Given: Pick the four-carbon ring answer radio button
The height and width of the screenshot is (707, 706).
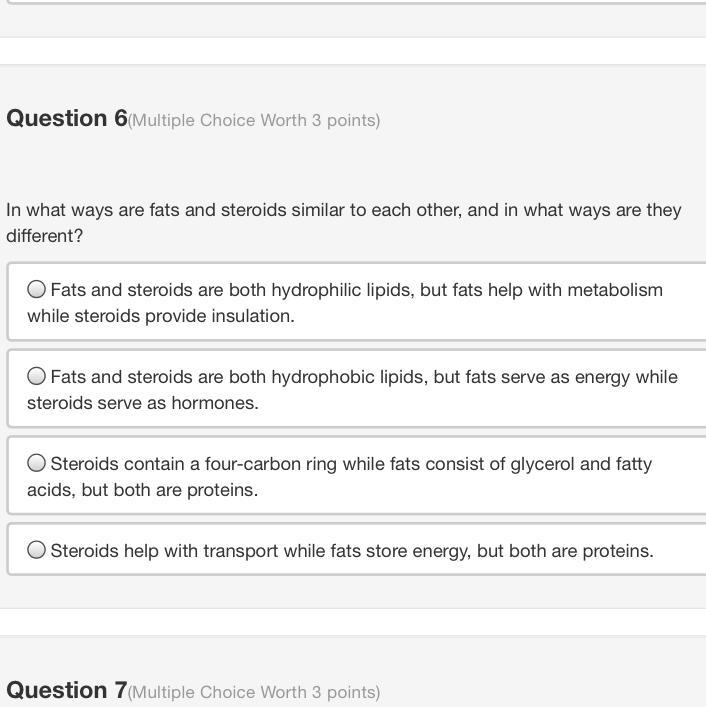Looking at the screenshot, I should (x=37, y=463).
